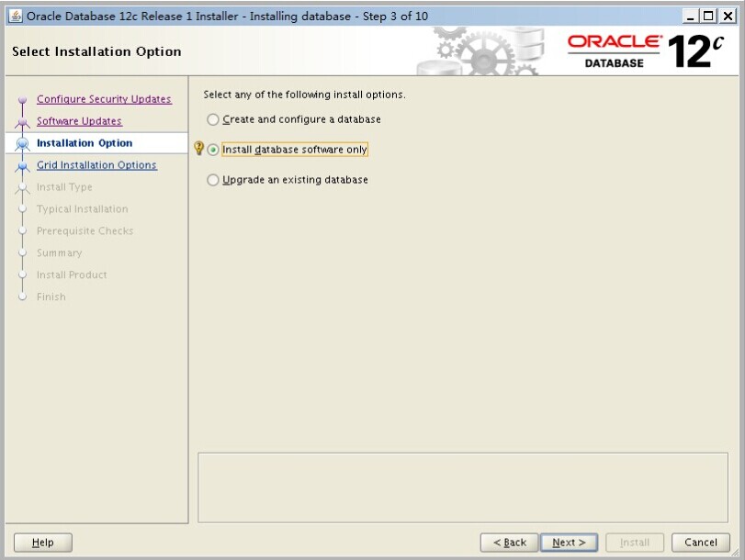Click the key hint icon beside install options
Image resolution: width=745 pixels, height=560 pixels.
198,149
